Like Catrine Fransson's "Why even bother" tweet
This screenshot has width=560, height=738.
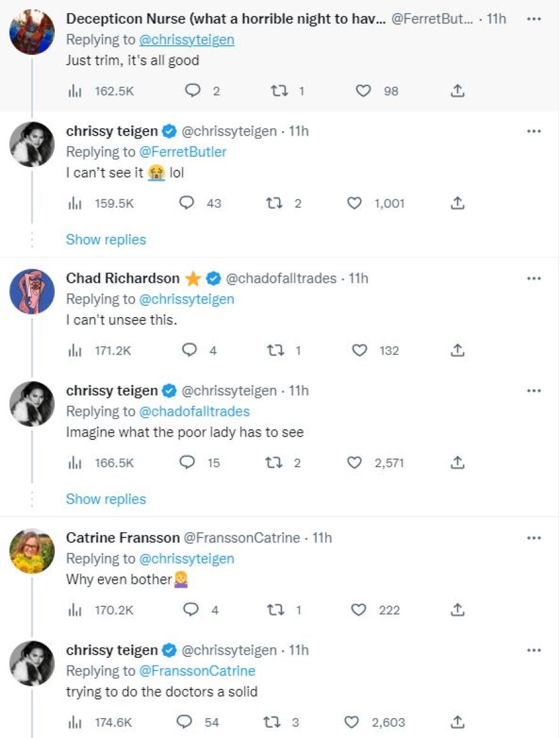360,610
